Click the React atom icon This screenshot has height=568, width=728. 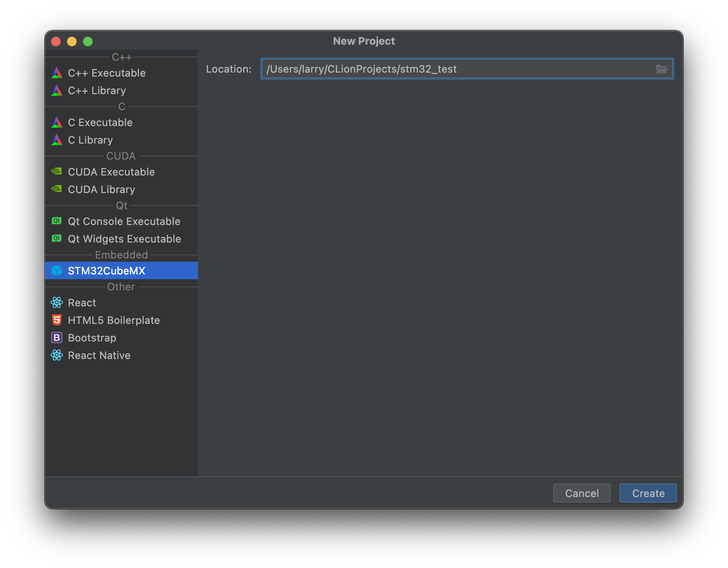point(57,302)
